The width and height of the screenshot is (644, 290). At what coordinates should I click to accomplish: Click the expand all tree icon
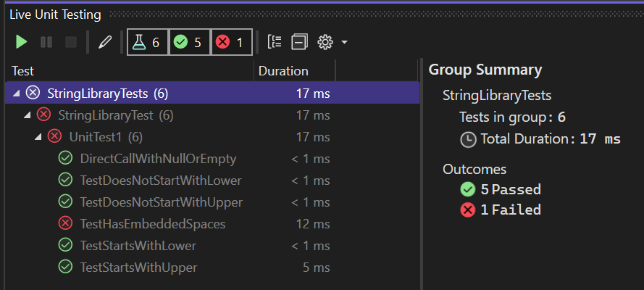click(275, 42)
